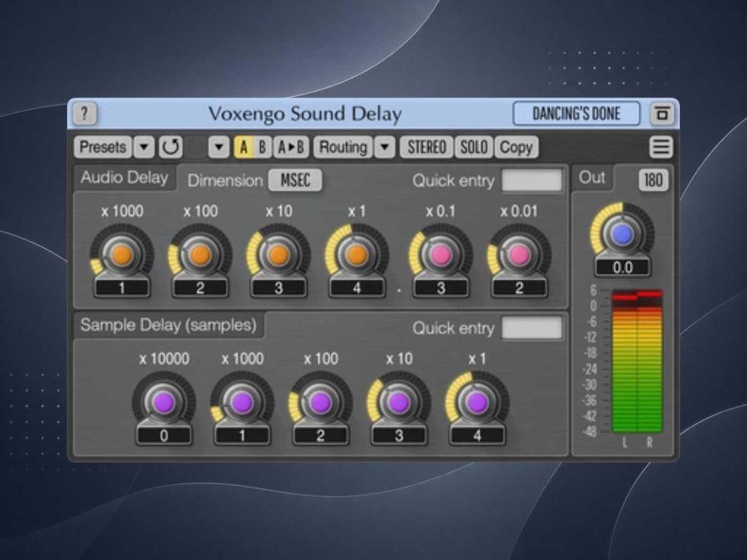Click the Audio Delay x 1 value 4
This screenshot has width=747, height=560.
[357, 287]
